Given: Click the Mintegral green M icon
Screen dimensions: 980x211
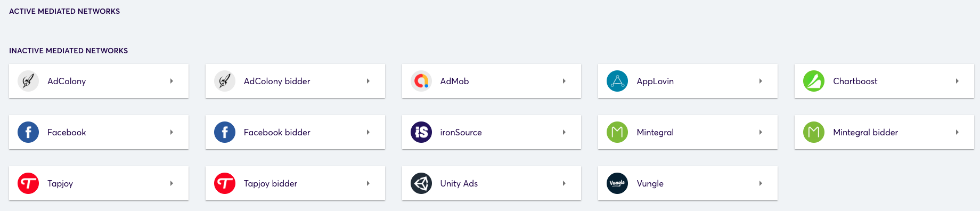Looking at the screenshot, I should 617,132.
